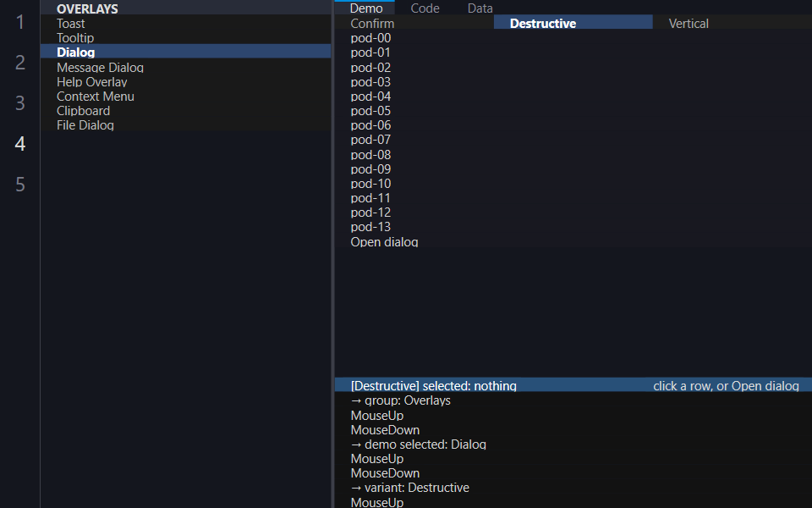Click row pod-07
Screen dimensions: 812x508
573,140
